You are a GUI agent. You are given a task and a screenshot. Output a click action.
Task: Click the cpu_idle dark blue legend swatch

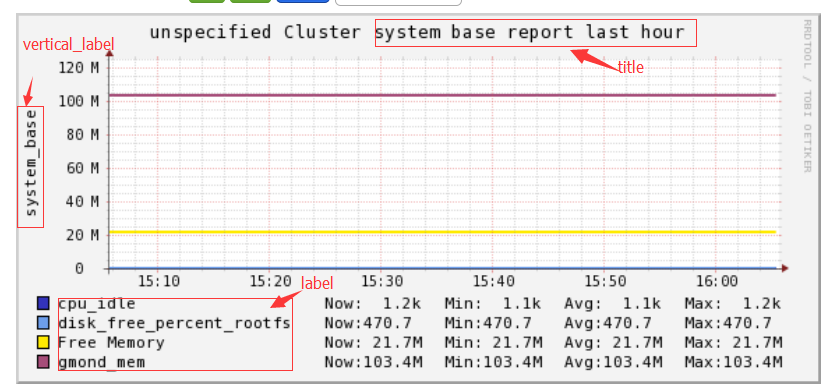pos(43,303)
